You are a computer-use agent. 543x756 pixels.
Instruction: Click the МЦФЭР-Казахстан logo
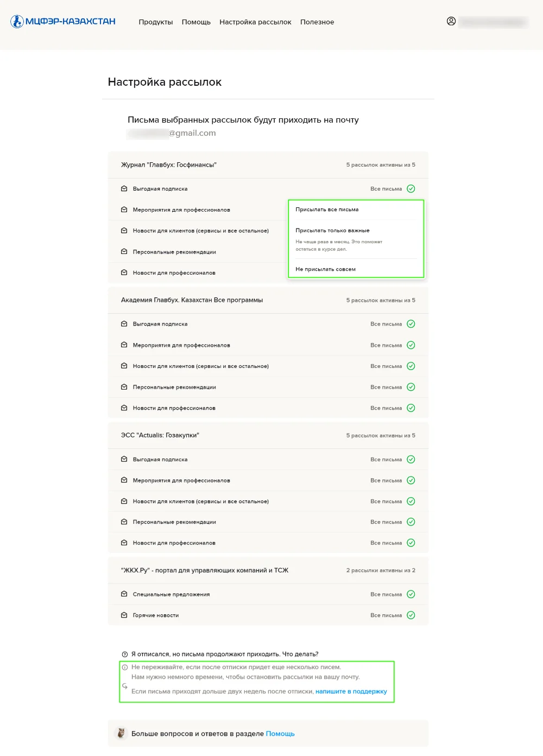click(x=63, y=22)
